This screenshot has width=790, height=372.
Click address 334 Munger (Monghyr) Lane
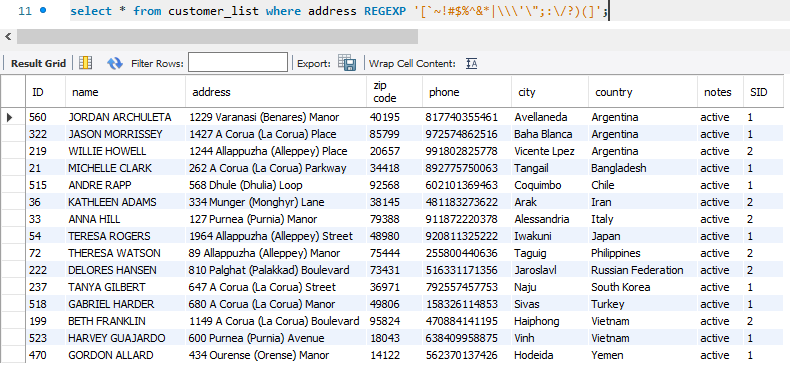(256, 202)
